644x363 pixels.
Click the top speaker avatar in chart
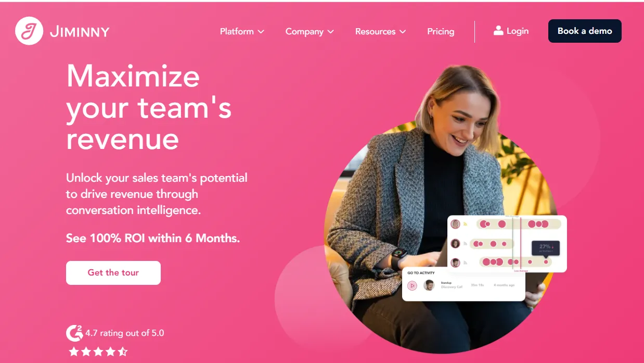(x=455, y=224)
